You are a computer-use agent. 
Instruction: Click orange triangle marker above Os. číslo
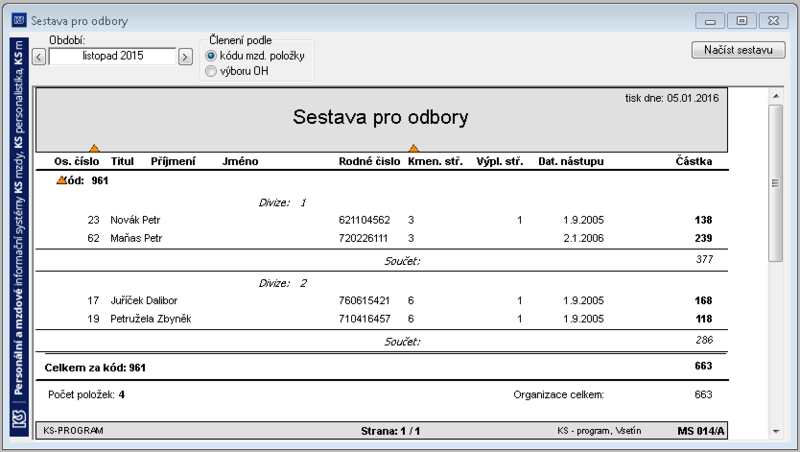(x=94, y=148)
